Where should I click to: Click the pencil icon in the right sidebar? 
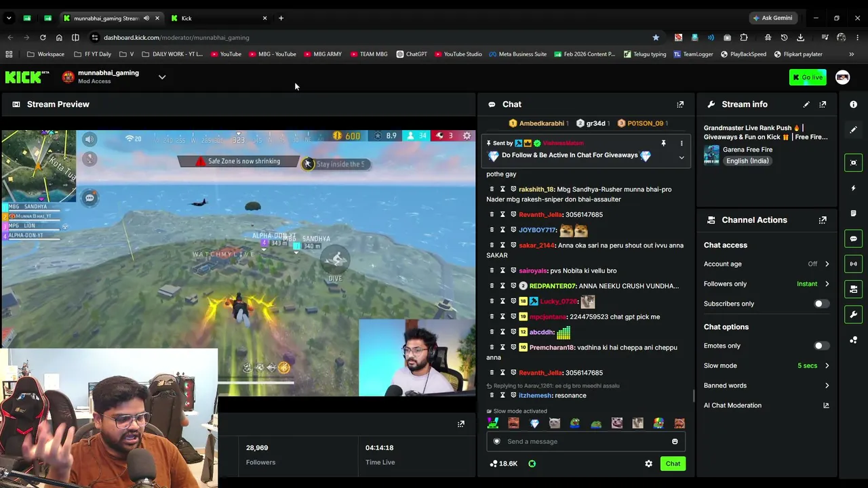coord(854,129)
